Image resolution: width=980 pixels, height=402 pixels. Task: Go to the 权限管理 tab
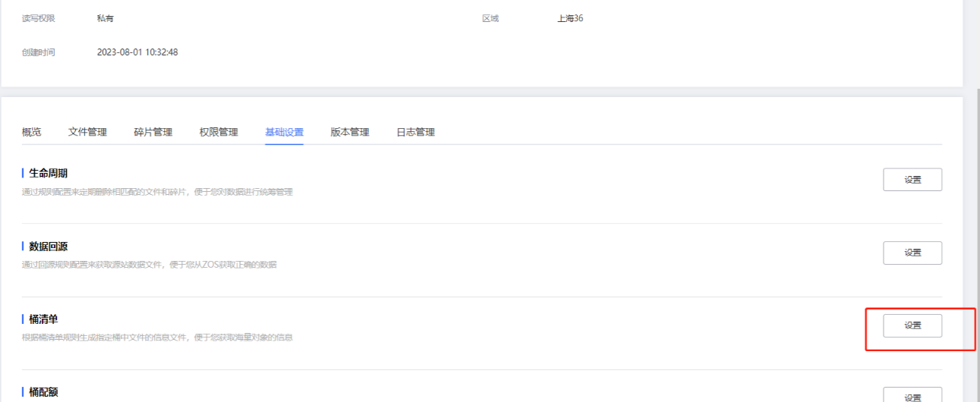click(x=219, y=132)
